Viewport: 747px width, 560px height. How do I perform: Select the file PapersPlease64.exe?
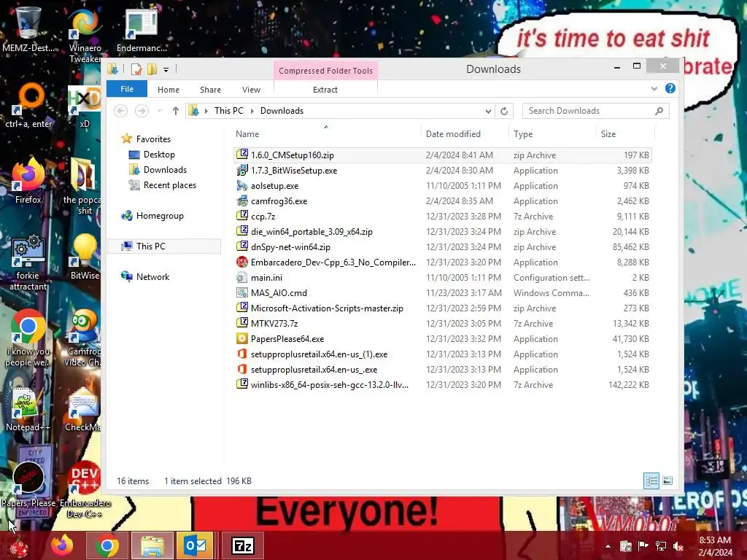443,338
